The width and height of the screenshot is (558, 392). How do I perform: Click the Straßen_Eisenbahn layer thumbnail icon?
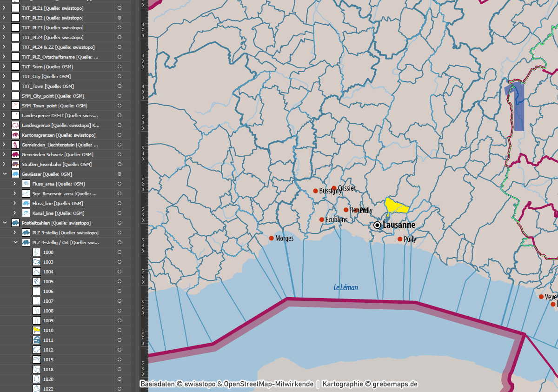(15, 164)
